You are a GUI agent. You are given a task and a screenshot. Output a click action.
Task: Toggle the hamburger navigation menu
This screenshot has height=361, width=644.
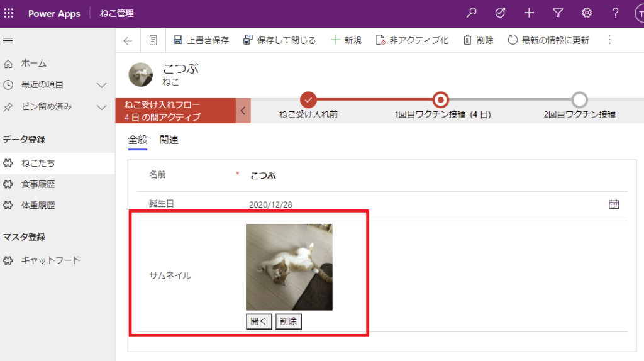8,40
